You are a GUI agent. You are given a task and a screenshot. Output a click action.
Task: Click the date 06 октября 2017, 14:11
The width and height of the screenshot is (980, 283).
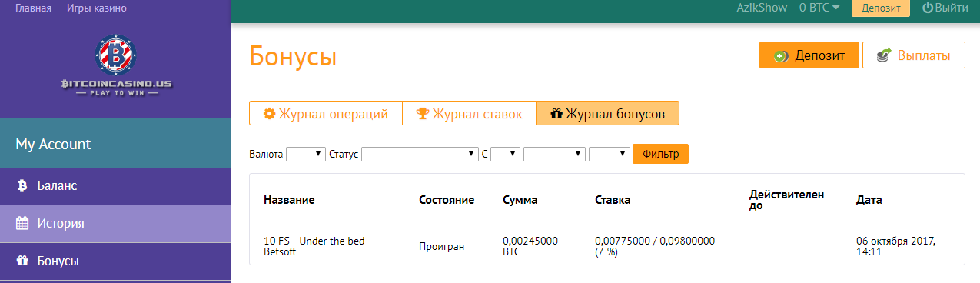coord(895,246)
